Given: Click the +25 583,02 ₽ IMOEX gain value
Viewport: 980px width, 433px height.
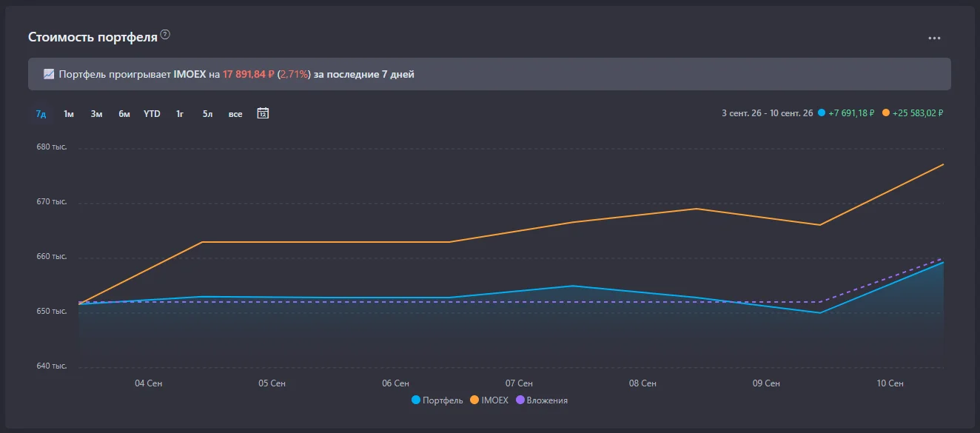Looking at the screenshot, I should 919,113.
